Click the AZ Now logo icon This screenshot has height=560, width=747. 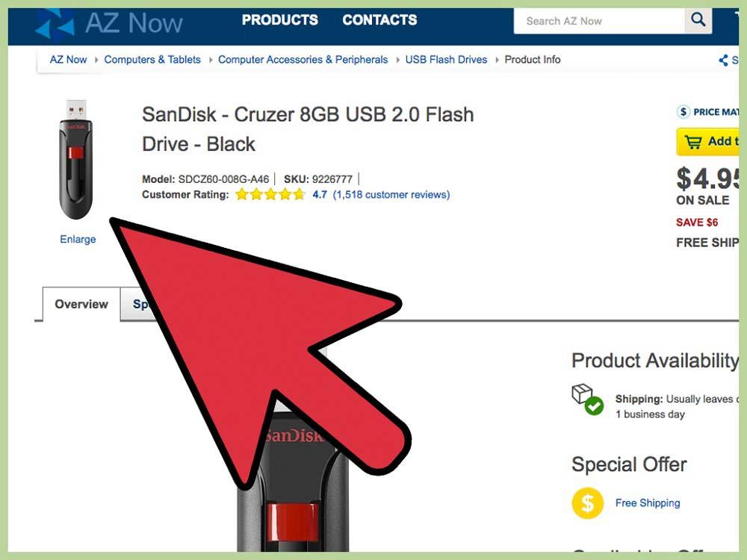(x=55, y=25)
